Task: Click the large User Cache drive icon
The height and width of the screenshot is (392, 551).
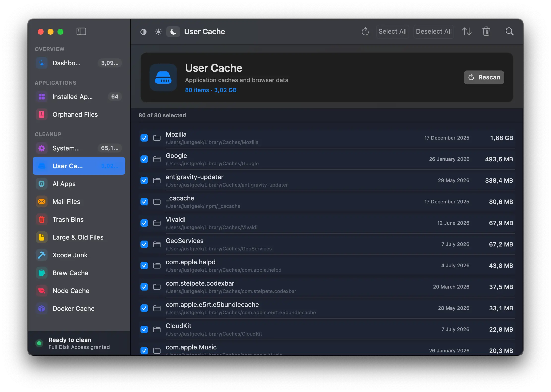Action: [163, 77]
